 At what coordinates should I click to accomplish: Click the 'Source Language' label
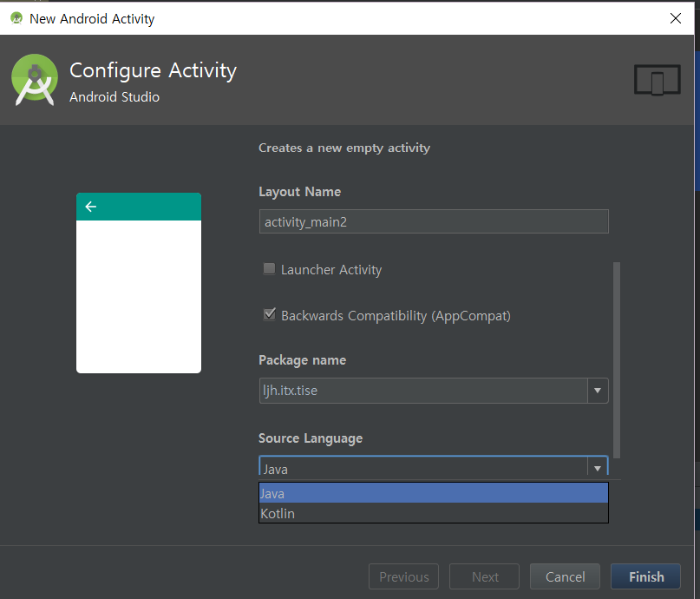311,438
